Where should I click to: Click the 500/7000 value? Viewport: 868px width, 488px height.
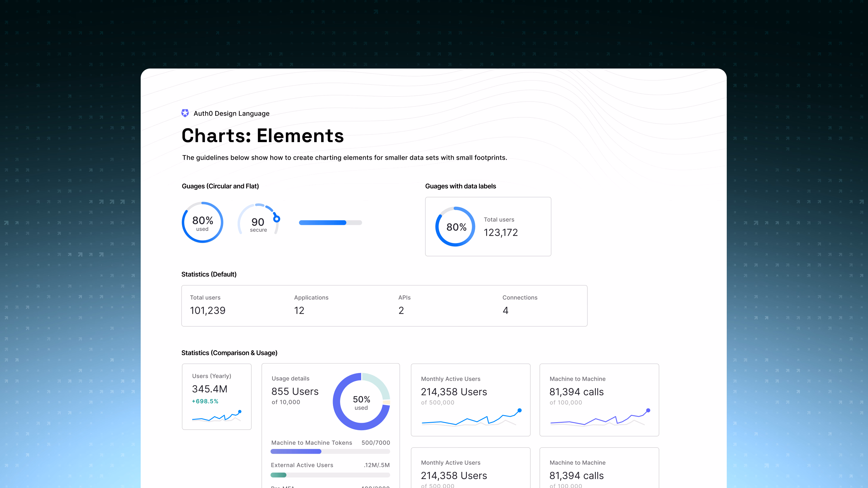[376, 442]
